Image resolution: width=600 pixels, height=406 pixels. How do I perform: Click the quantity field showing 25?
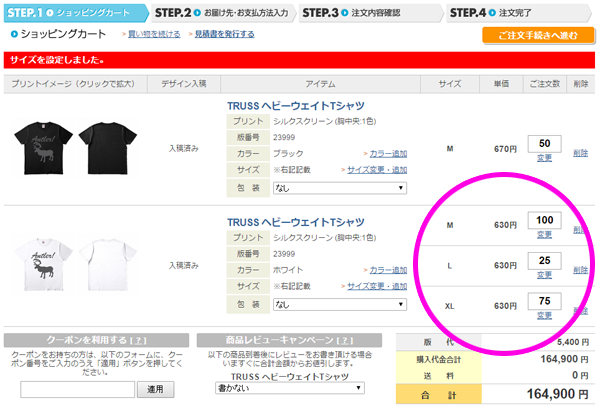click(545, 261)
